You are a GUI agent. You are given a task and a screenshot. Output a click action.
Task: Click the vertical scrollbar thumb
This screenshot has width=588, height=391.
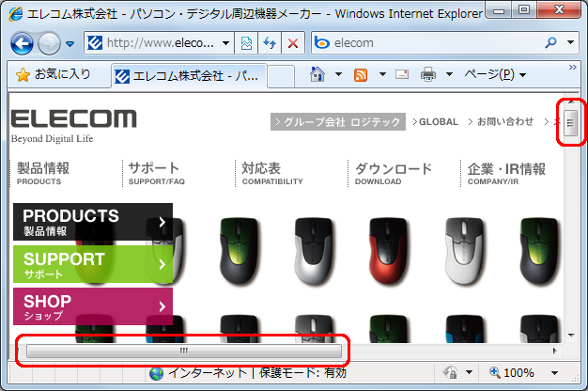[x=571, y=123]
